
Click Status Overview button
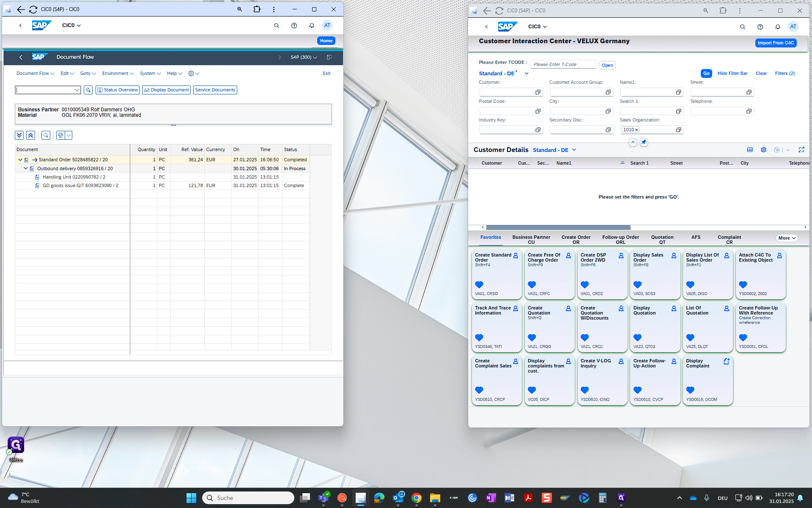(x=118, y=90)
